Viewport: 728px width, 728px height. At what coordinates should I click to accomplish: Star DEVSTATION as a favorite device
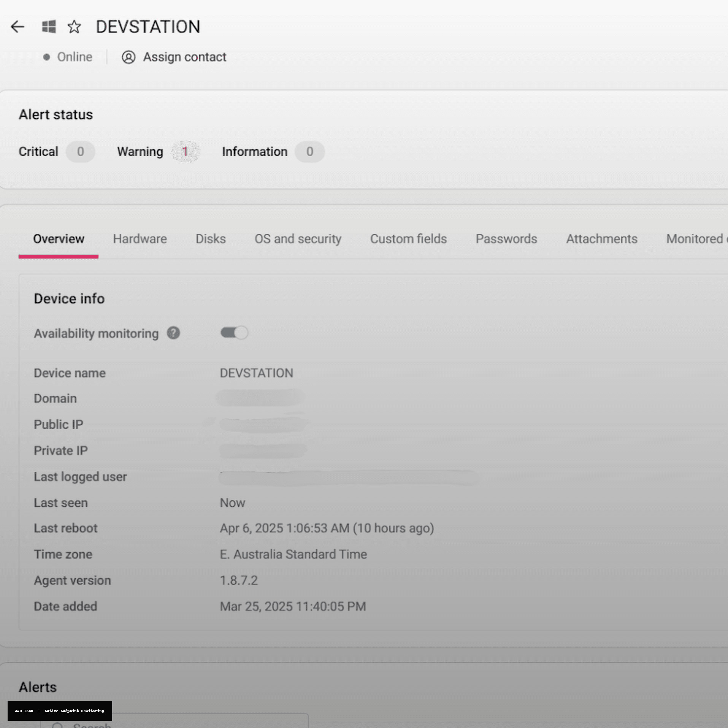coord(74,27)
